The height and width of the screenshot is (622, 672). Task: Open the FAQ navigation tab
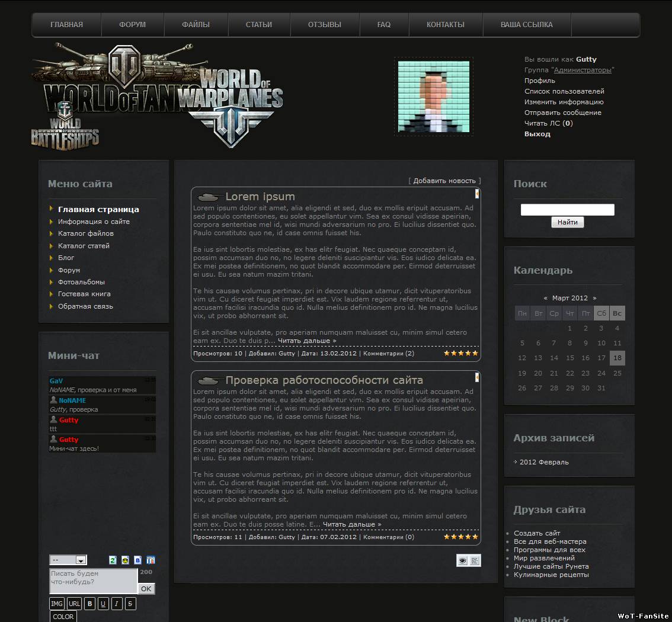[x=384, y=25]
